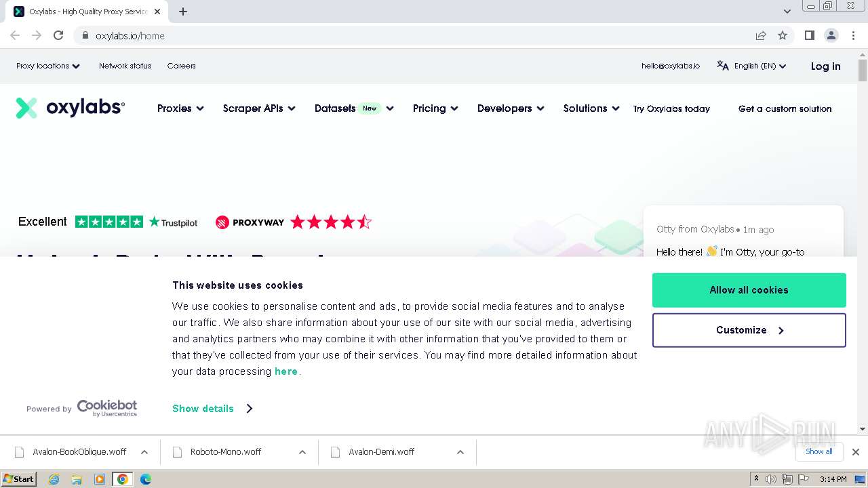Click the Avalon-Demi.woff download file icon
Screen dimensions: 868x488
tap(335, 452)
